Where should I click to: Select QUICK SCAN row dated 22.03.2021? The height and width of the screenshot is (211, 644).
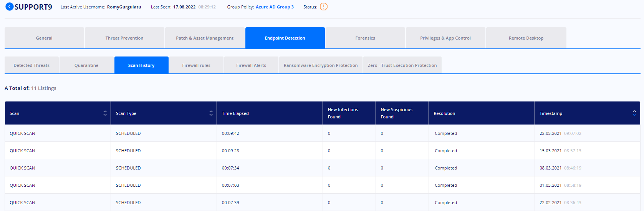322,133
